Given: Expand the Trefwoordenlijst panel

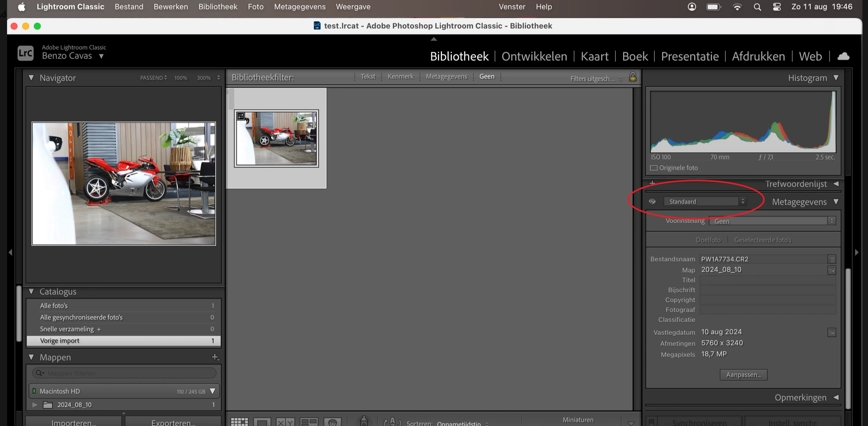Looking at the screenshot, I should pos(836,184).
